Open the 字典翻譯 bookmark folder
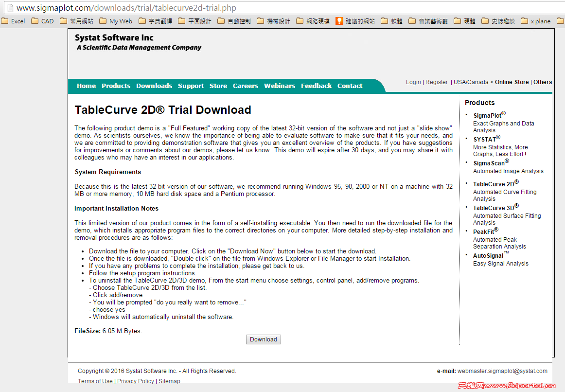This screenshot has width=565, height=392. [x=155, y=21]
